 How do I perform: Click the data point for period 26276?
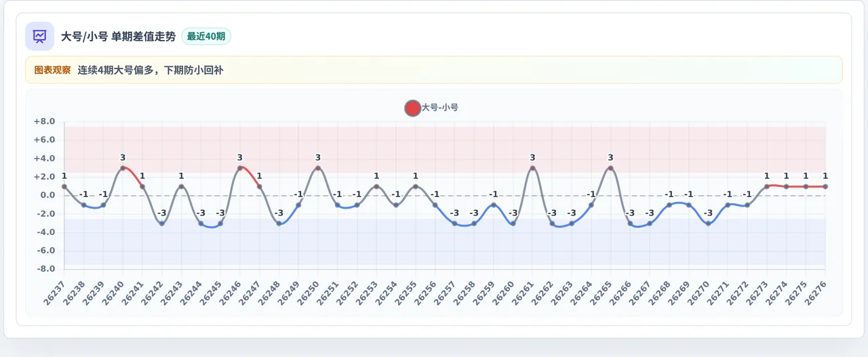pos(825,186)
